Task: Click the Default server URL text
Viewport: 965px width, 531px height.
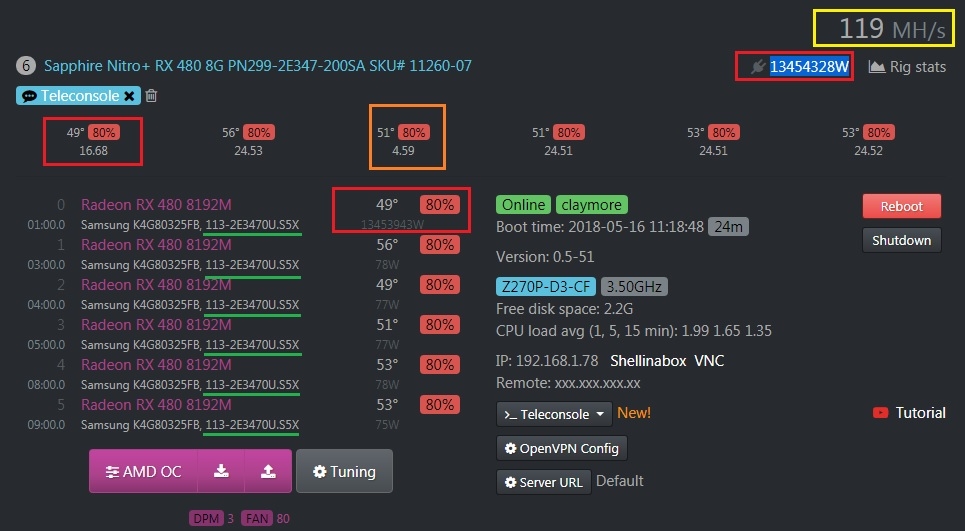Action: (x=620, y=481)
